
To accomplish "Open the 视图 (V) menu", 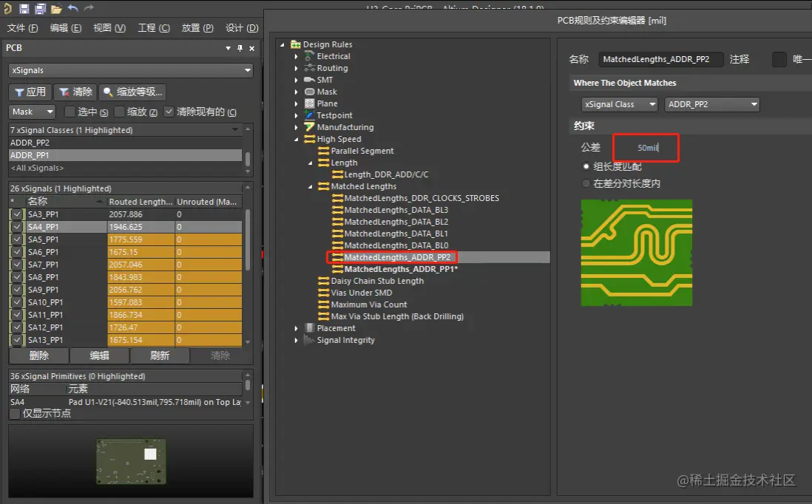I will (109, 28).
